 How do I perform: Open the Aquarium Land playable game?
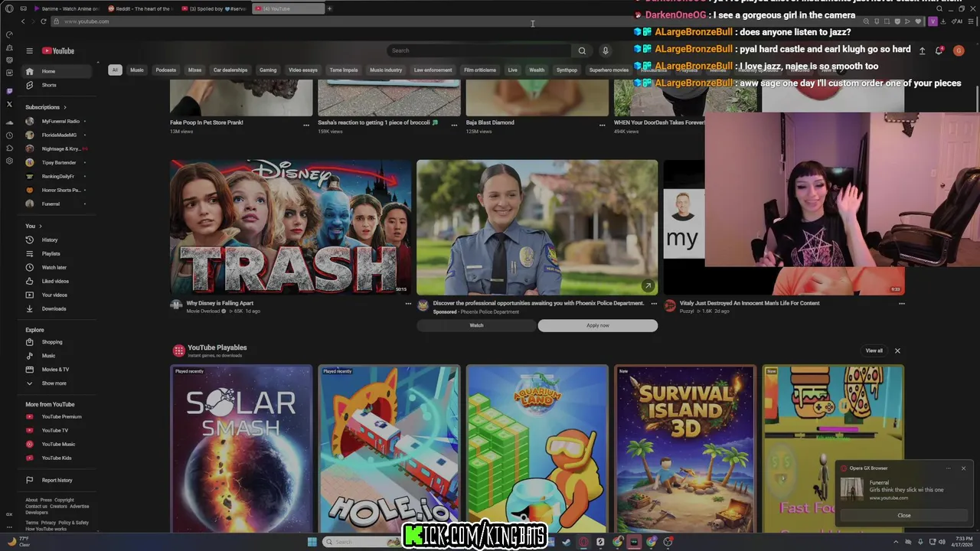click(537, 448)
